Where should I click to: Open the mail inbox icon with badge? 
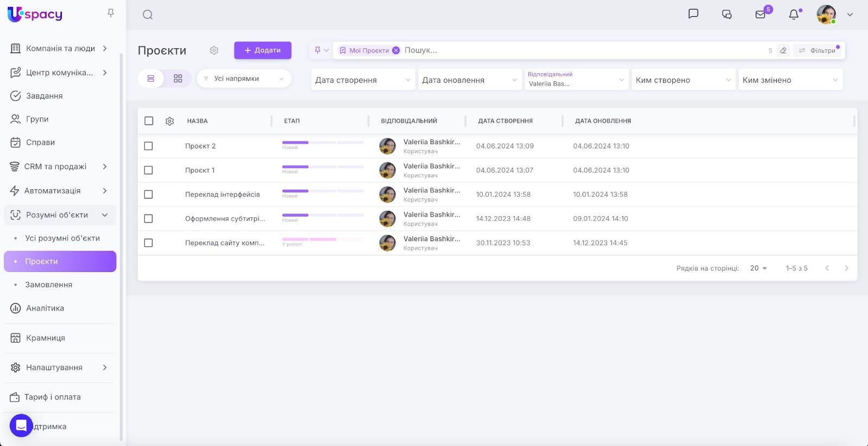pyautogui.click(x=761, y=15)
